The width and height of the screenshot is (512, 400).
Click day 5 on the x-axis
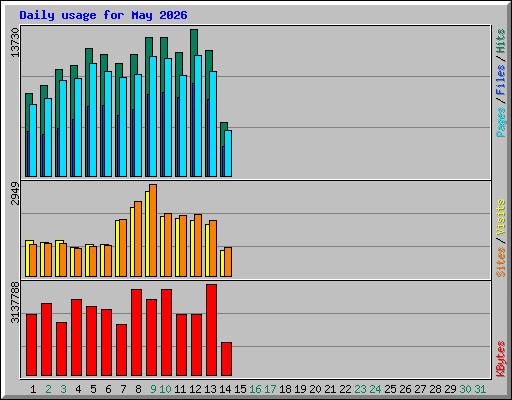tap(93, 389)
